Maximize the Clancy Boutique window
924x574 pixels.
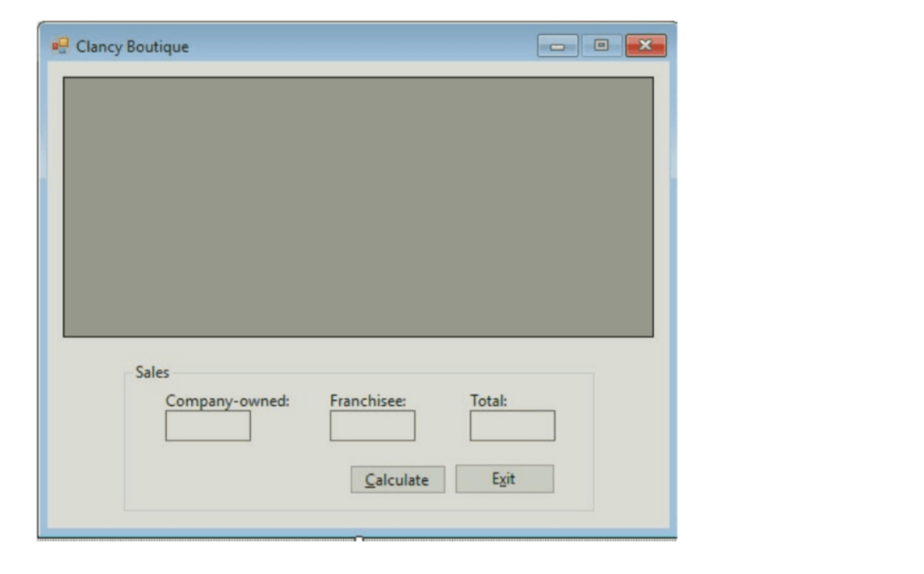click(601, 45)
